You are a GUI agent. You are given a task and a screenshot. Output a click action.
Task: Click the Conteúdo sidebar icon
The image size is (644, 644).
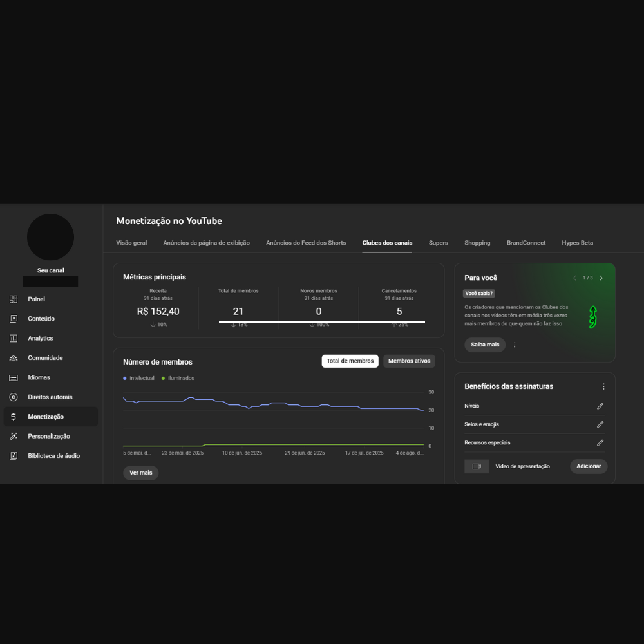point(14,319)
